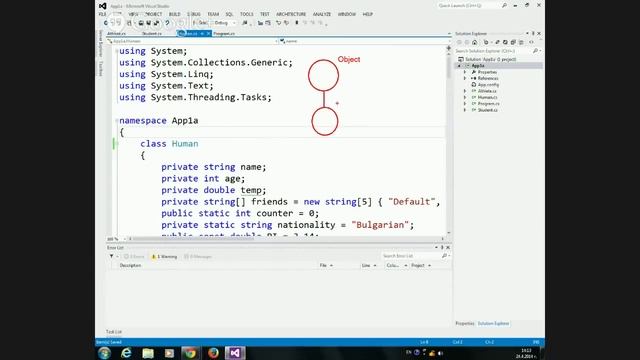Toggle the 1 Warning filter in Error List

(164, 257)
